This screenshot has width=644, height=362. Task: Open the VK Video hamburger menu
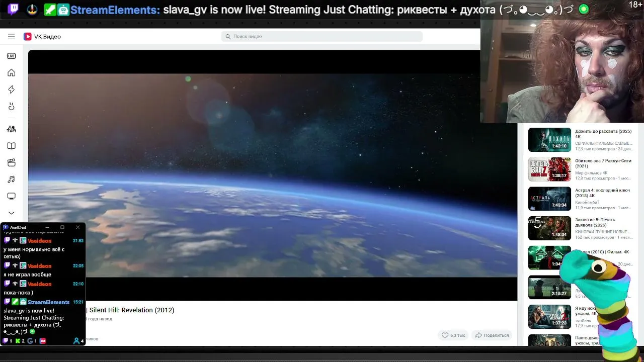(x=11, y=36)
